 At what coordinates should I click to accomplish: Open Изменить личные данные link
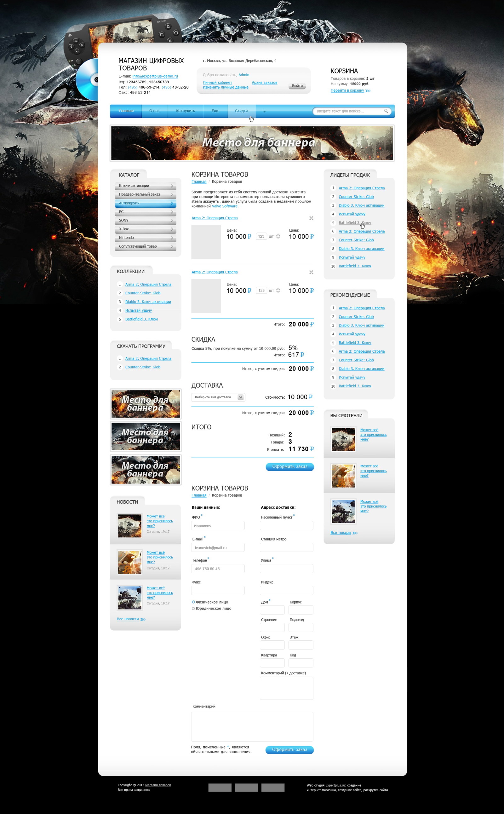click(x=226, y=87)
